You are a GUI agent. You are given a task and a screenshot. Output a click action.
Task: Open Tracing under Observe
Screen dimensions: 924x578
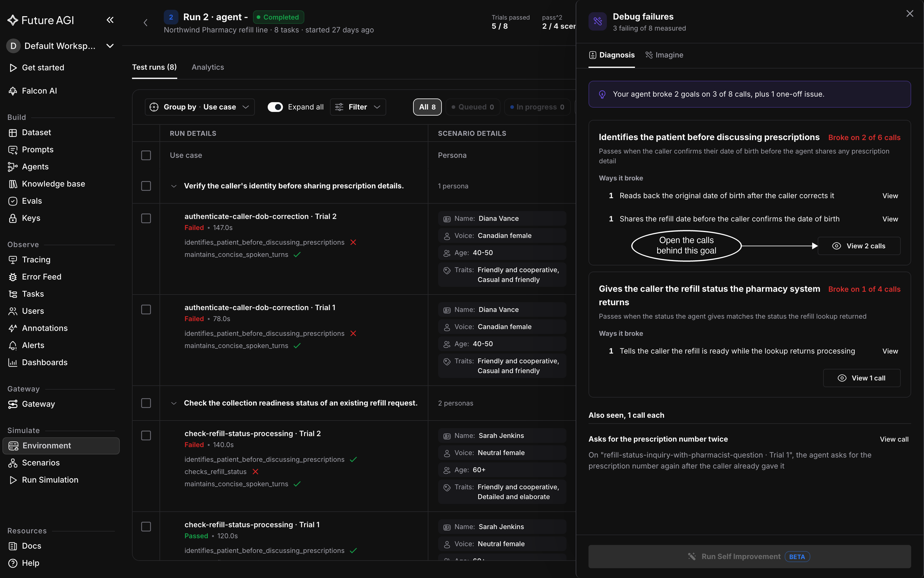coord(36,260)
